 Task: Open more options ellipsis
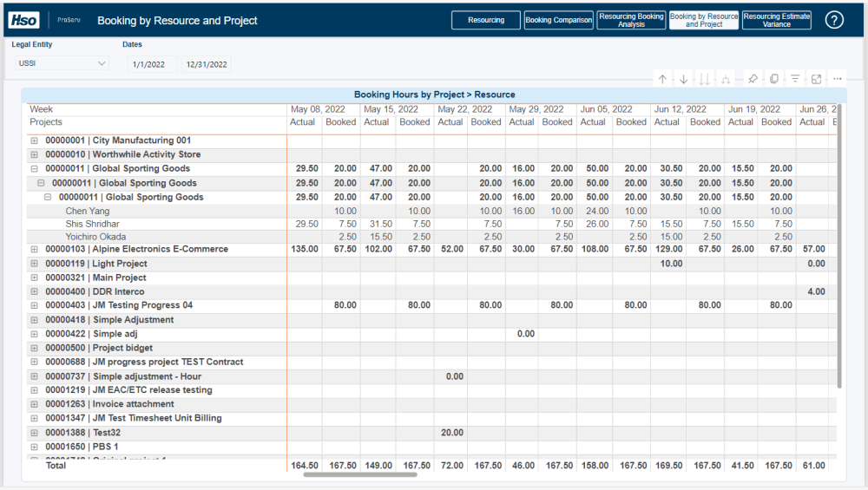click(838, 79)
